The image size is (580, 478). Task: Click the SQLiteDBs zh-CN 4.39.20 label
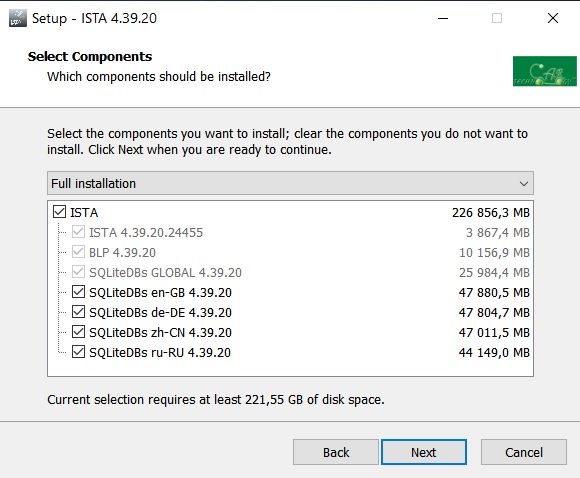tap(161, 333)
